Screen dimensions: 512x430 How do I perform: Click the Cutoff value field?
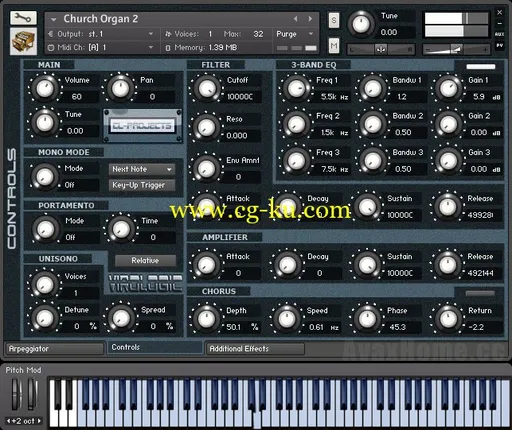pos(241,97)
